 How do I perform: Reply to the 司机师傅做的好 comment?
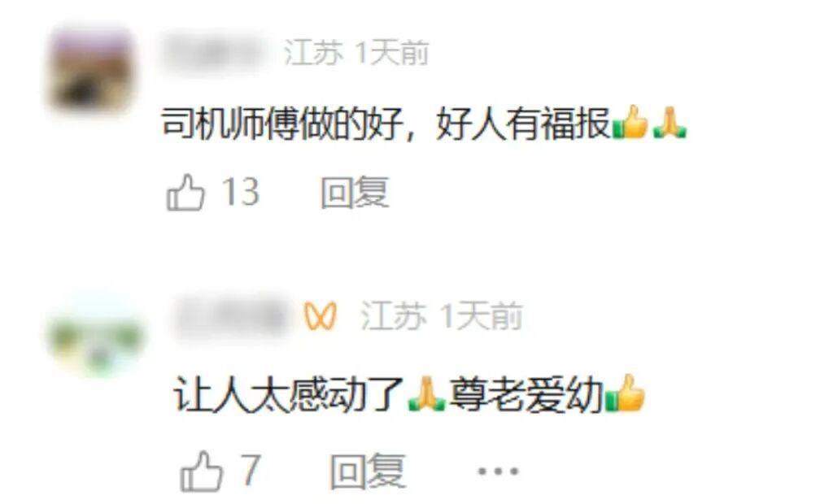click(x=355, y=193)
